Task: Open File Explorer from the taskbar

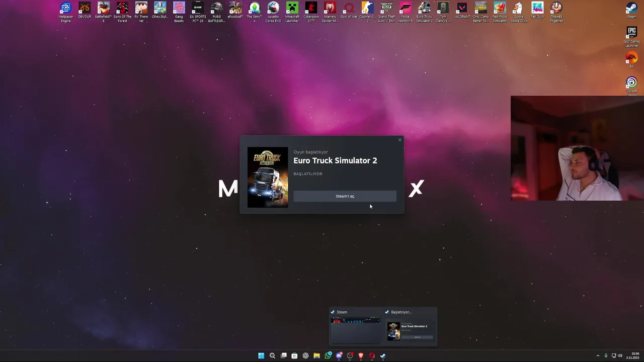Action: [316, 355]
